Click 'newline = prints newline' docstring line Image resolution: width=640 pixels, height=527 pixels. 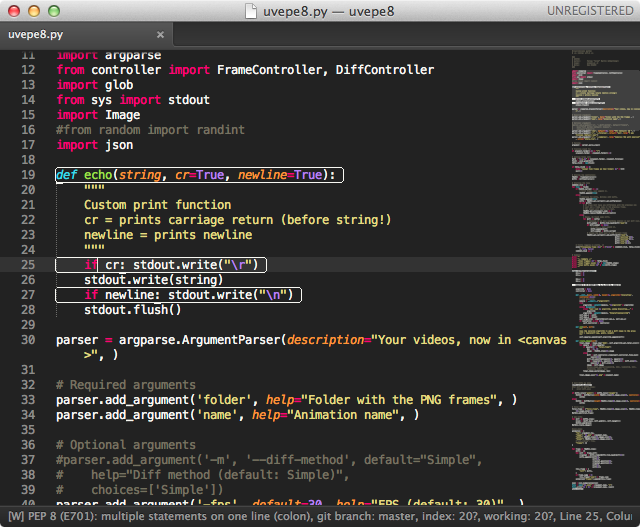[x=168, y=235]
